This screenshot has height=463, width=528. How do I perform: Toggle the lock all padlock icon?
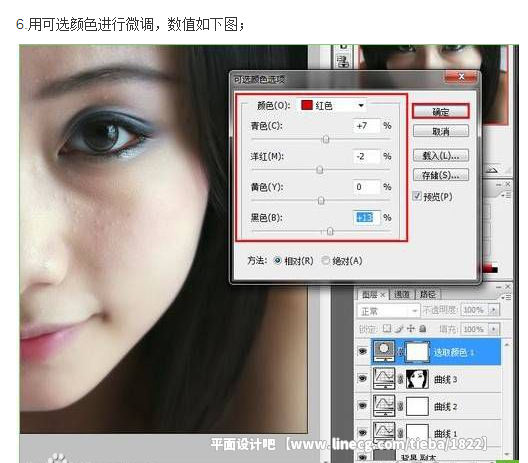tap(423, 328)
